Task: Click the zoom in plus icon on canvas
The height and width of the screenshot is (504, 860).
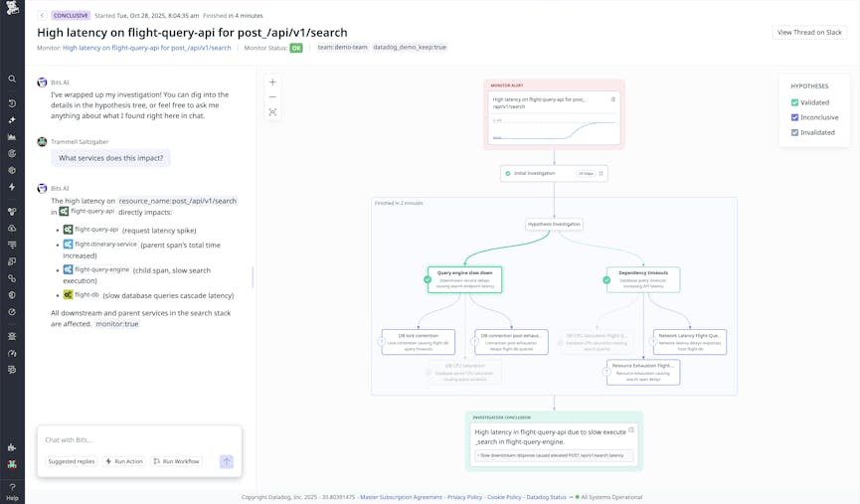Action: click(272, 83)
